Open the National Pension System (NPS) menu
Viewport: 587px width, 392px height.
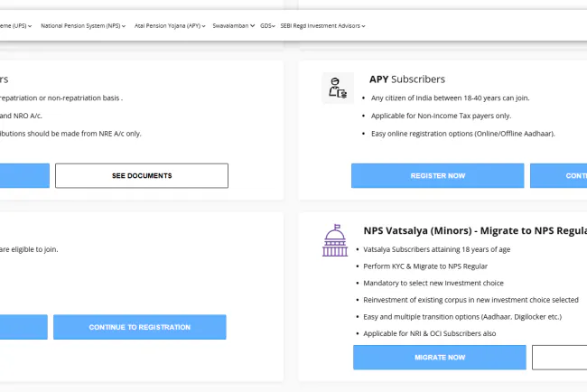[83, 26]
